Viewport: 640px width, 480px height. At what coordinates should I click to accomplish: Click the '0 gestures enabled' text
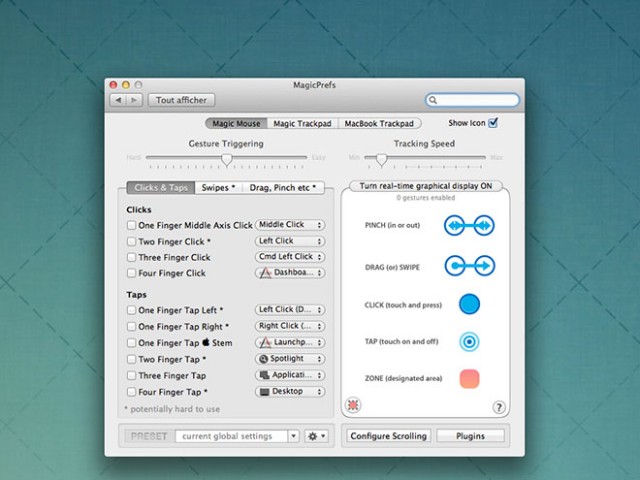[426, 198]
